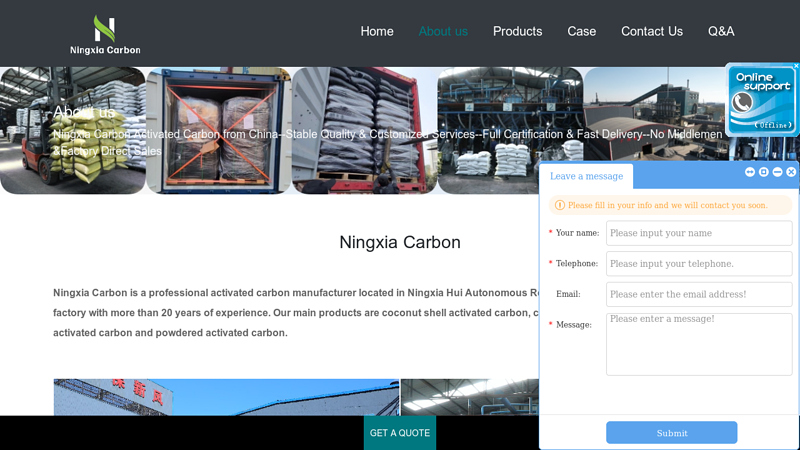The height and width of the screenshot is (450, 800).
Task: Focus the Your name input field
Action: click(699, 233)
